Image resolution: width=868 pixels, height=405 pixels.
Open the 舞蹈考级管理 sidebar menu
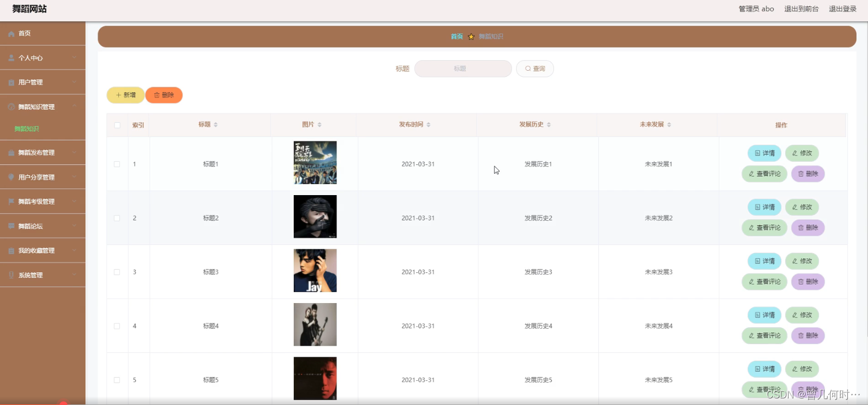(x=43, y=202)
